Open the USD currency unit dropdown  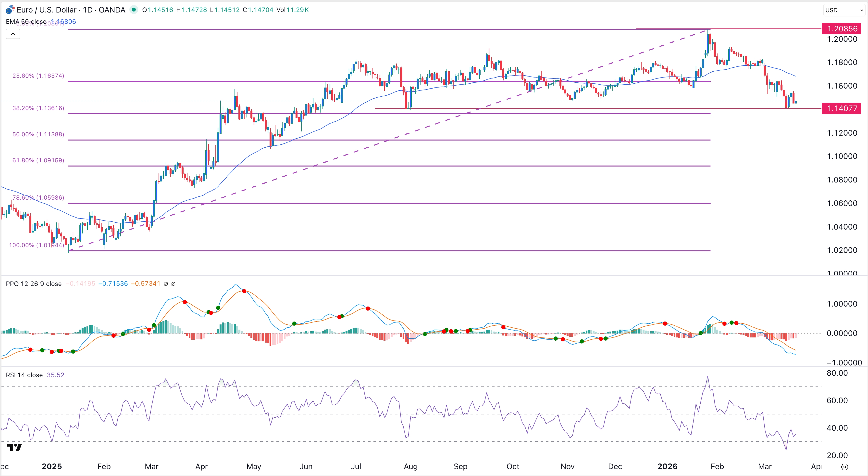pyautogui.click(x=844, y=10)
